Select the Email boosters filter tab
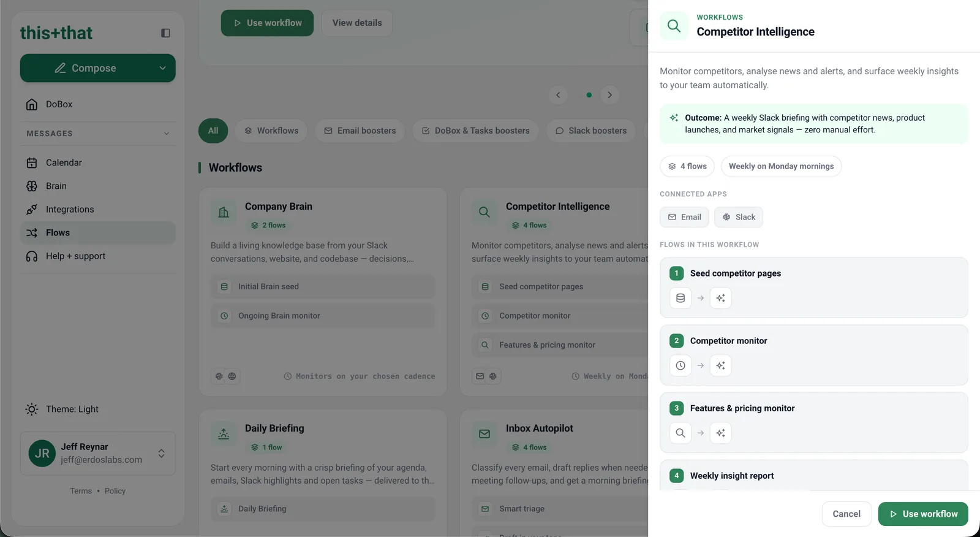 360,131
